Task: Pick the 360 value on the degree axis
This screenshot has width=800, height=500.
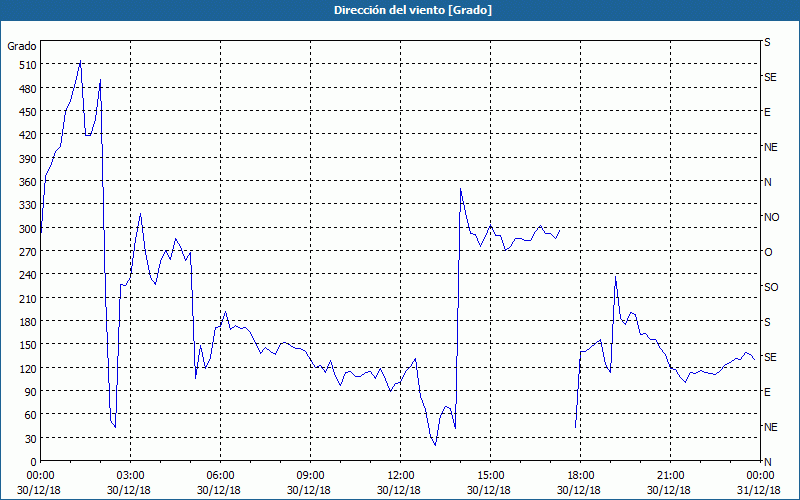Action: 28,182
